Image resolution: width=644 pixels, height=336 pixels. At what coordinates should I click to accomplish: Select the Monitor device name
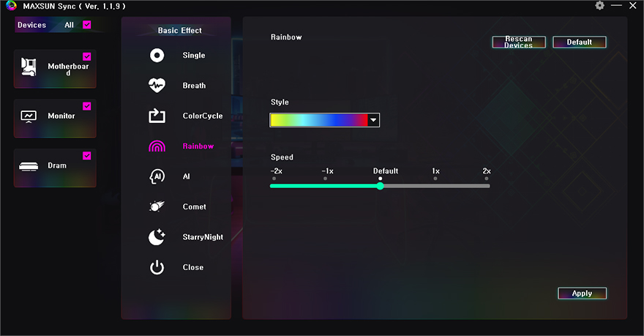pyautogui.click(x=61, y=116)
